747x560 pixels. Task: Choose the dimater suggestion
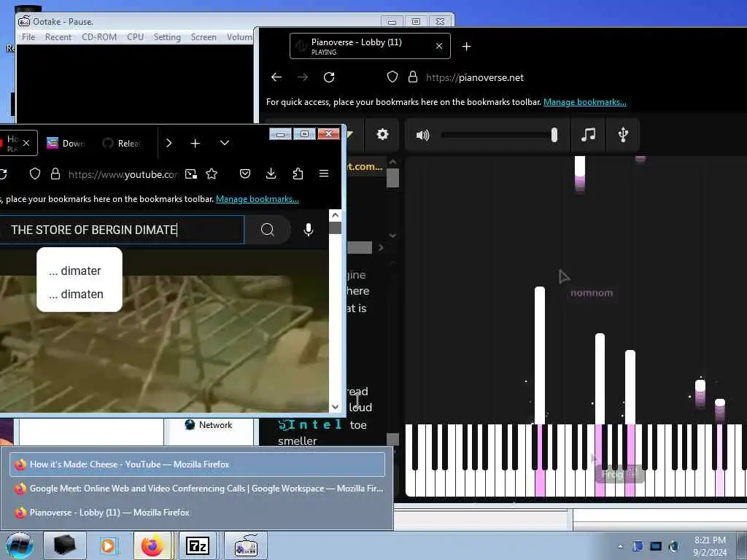[75, 271]
